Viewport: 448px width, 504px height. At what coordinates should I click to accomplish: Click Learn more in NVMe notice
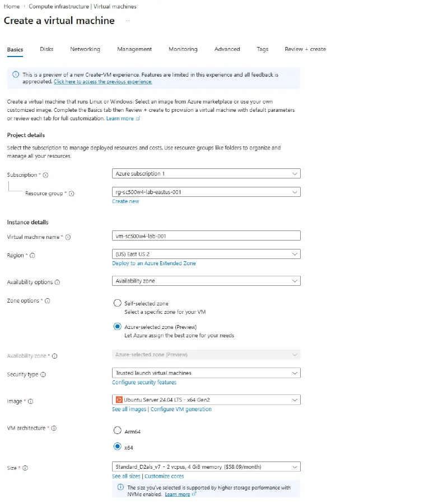(178, 494)
